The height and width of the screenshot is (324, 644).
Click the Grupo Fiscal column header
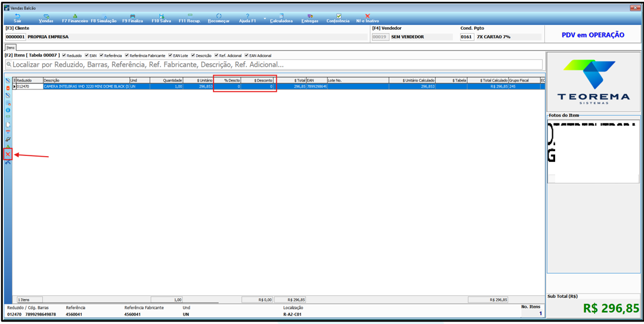(x=524, y=80)
